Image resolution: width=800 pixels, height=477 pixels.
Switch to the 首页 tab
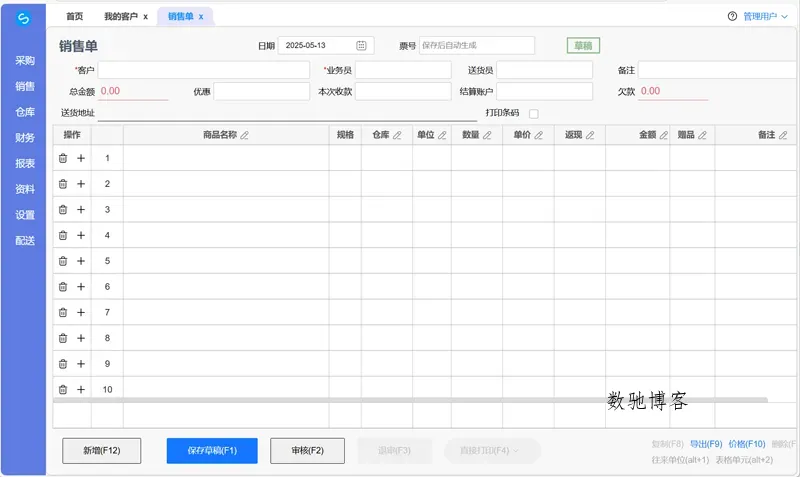[x=74, y=16]
